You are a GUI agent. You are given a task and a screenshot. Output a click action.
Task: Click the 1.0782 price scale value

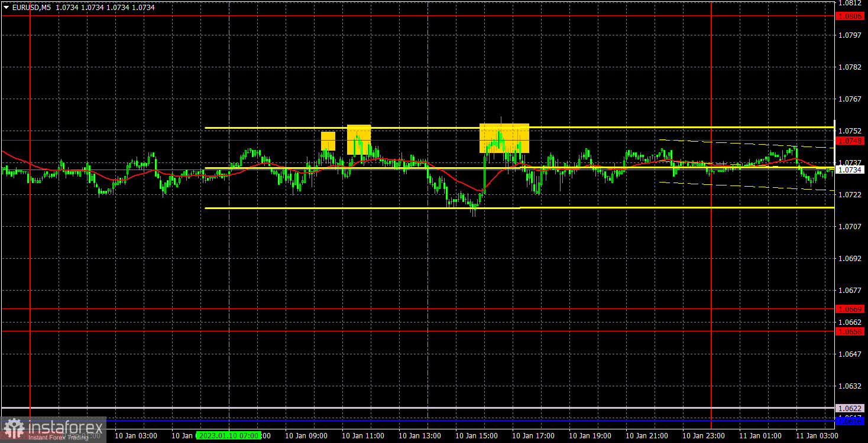point(848,67)
